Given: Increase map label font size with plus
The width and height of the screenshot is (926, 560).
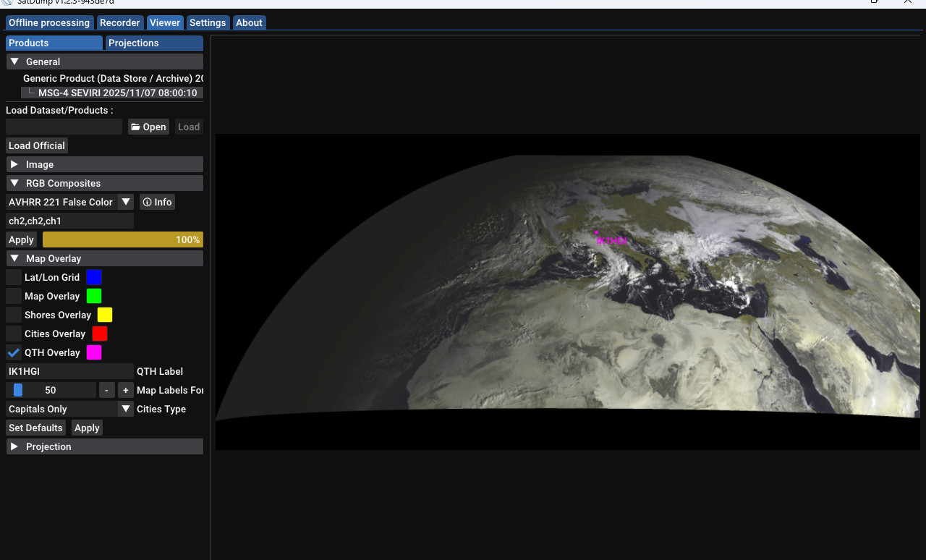Looking at the screenshot, I should pos(125,390).
